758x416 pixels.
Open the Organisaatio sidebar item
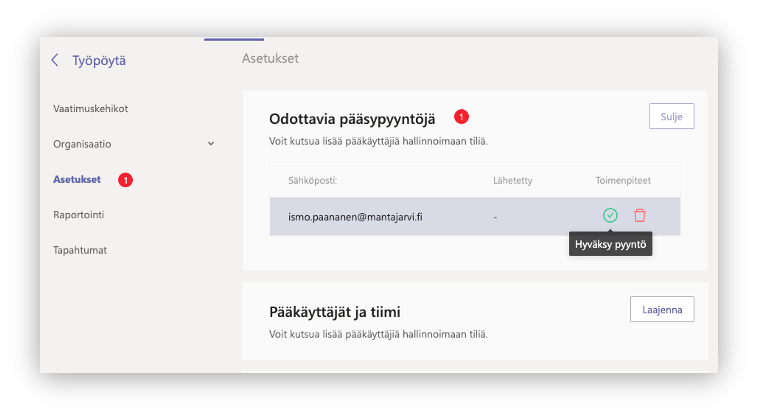click(82, 144)
